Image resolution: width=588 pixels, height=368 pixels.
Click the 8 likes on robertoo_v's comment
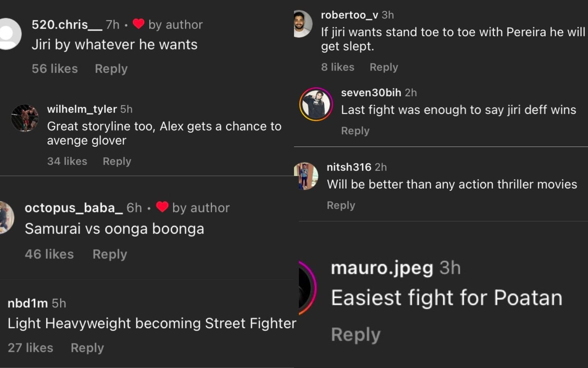pos(337,67)
